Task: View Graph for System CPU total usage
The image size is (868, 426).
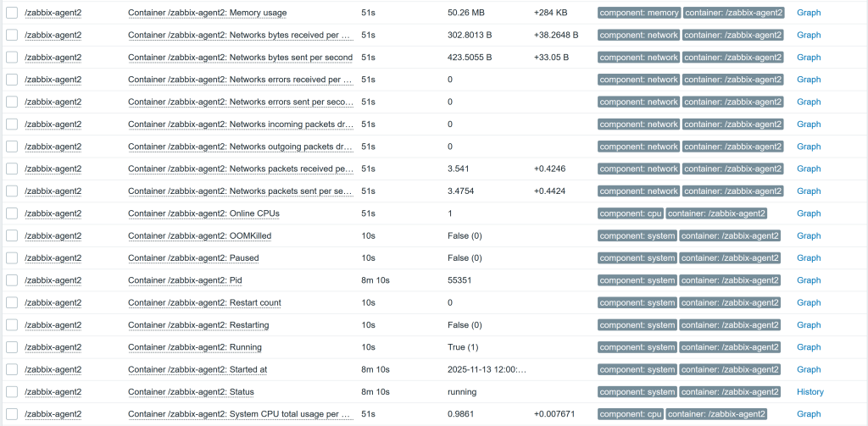Action: [x=808, y=414]
